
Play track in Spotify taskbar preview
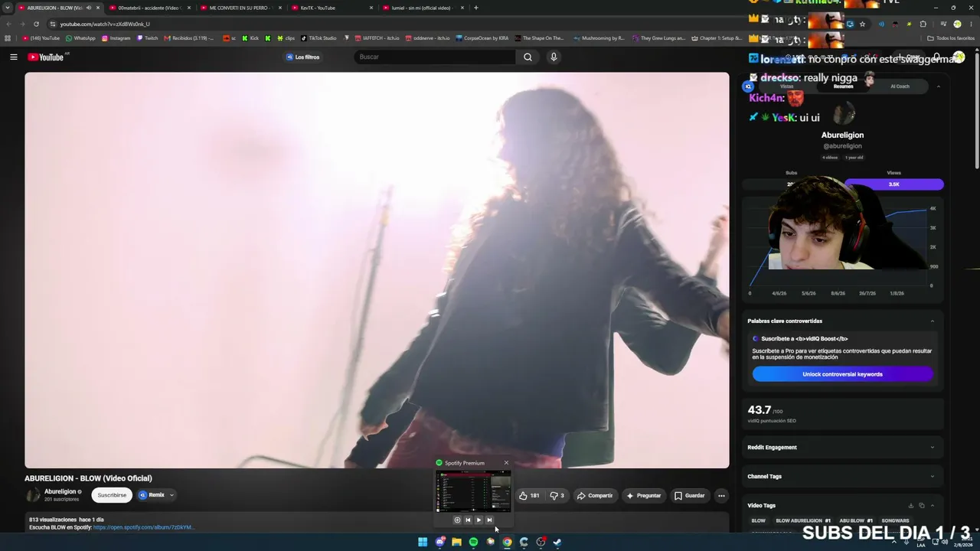point(479,520)
